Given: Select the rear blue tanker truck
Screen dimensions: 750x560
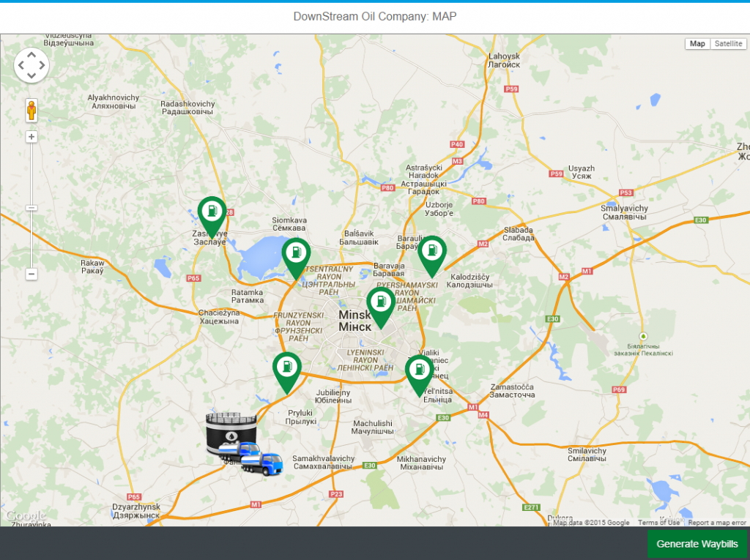Looking at the screenshot, I should [x=240, y=450].
